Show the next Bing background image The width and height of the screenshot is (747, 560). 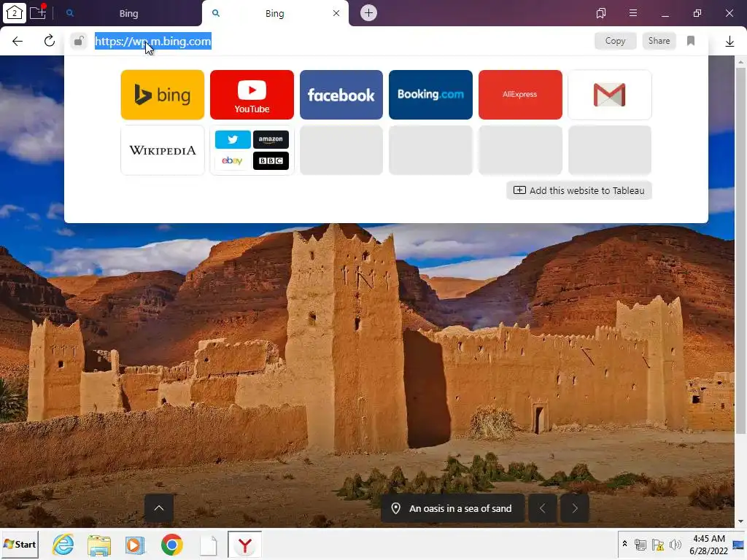575,508
